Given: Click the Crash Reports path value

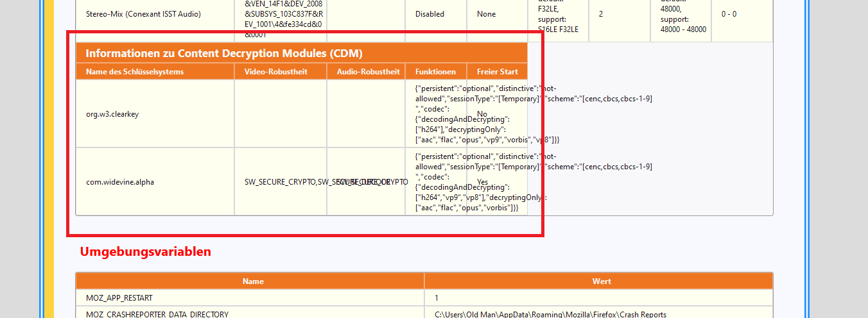Looking at the screenshot, I should coord(550,314).
